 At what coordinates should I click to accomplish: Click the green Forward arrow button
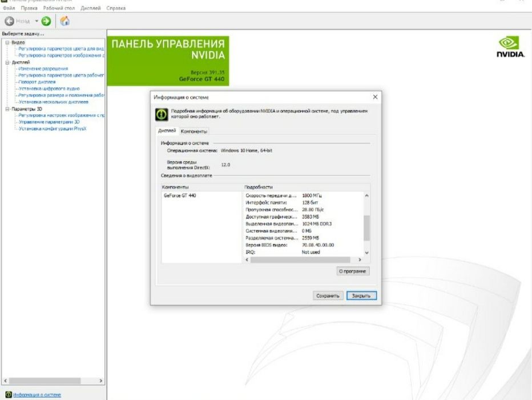pyautogui.click(x=46, y=21)
